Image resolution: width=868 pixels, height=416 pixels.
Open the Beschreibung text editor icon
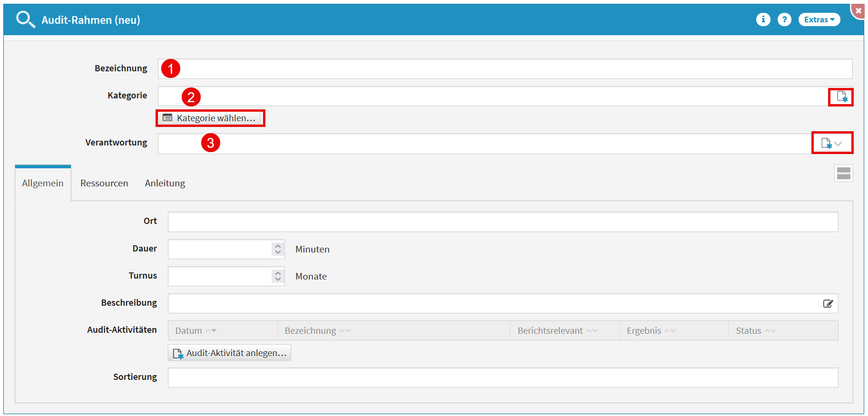click(x=828, y=304)
